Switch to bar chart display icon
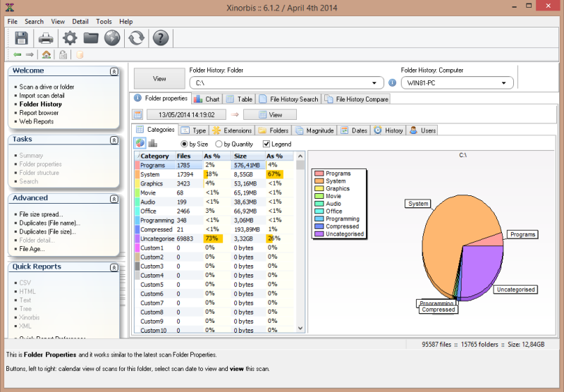The image size is (564, 392). (x=152, y=143)
